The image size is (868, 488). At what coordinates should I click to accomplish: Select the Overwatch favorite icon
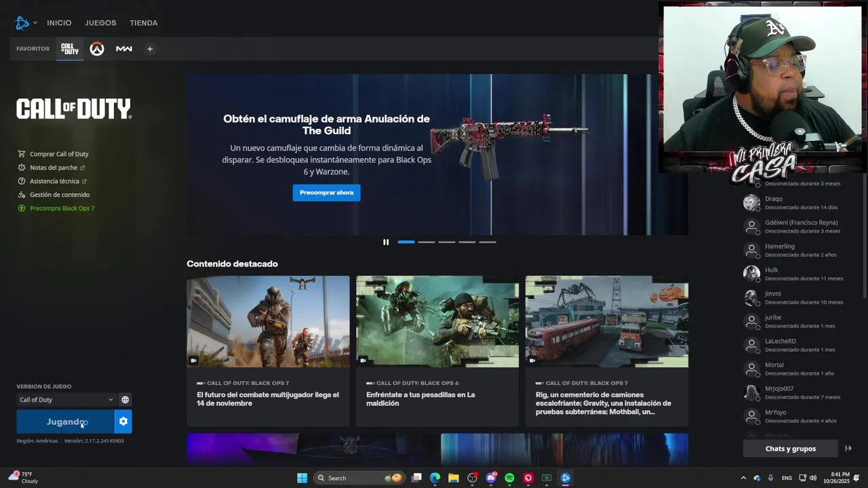[x=97, y=49]
